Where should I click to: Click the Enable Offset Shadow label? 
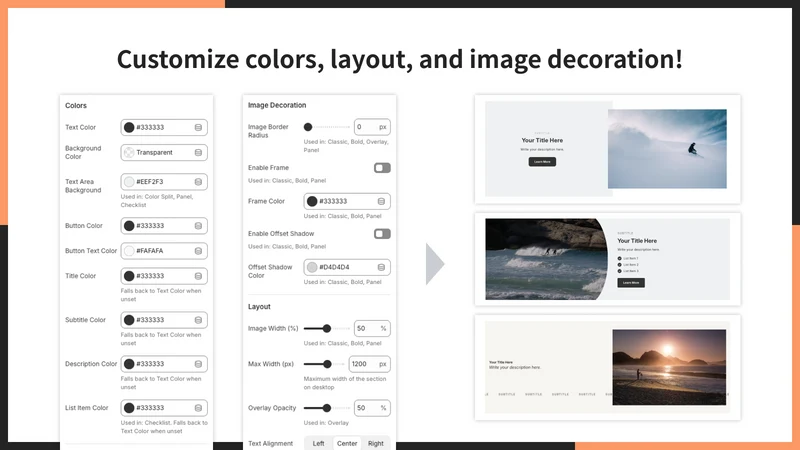tap(281, 234)
